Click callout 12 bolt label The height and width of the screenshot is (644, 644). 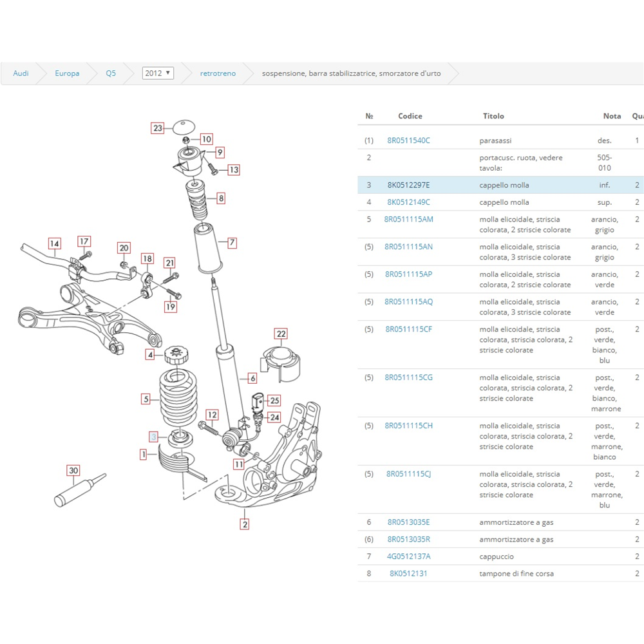[212, 415]
